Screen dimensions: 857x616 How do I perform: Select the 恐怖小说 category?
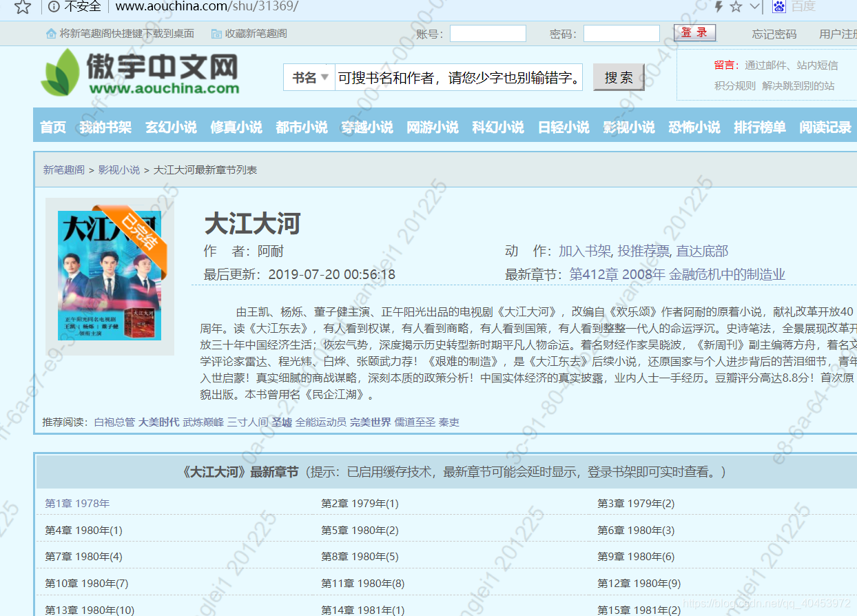694,127
